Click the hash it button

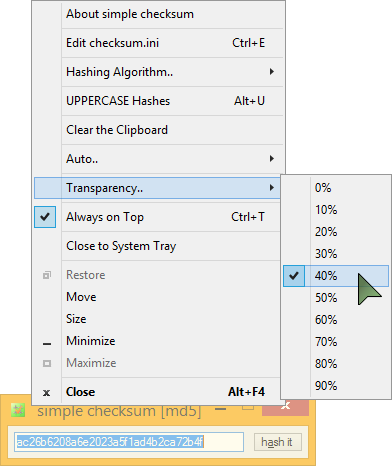point(278,442)
